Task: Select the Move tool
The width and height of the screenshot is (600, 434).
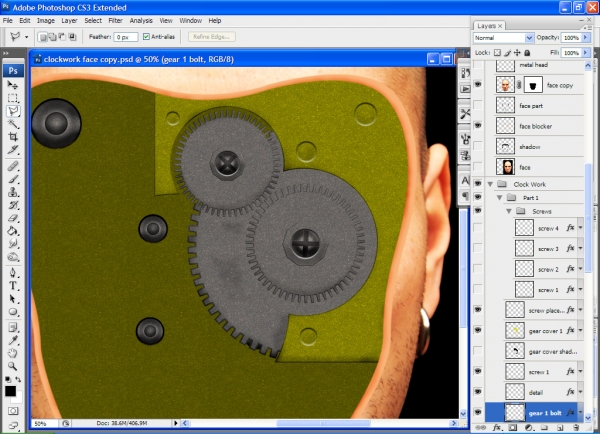Action: 13,85
